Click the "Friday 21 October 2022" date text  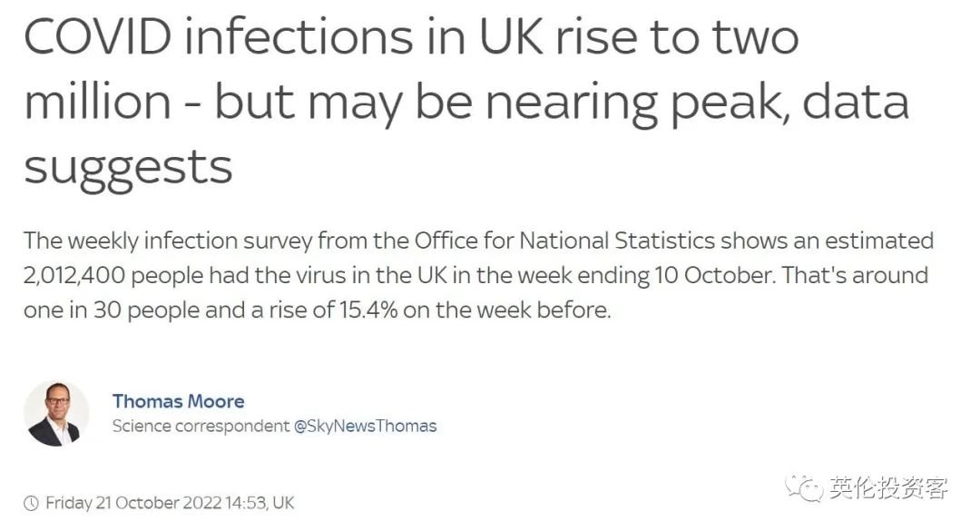[133, 503]
